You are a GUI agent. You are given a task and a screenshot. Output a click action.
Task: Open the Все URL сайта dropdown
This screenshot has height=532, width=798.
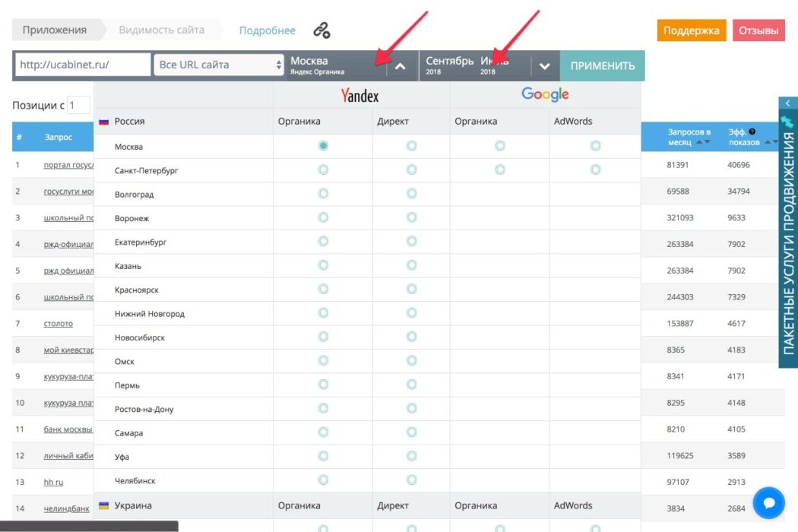coord(219,65)
